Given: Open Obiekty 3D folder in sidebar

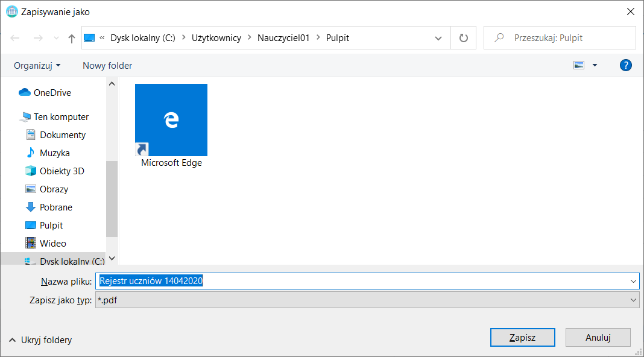Looking at the screenshot, I should coord(62,171).
